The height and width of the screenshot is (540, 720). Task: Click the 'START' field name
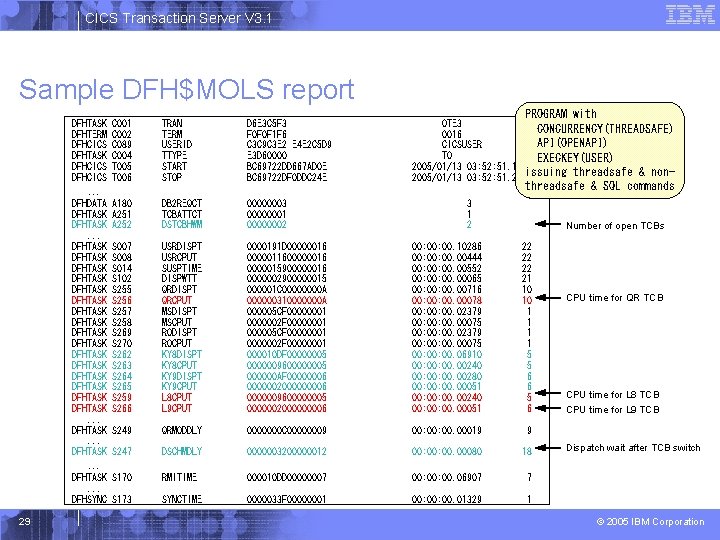(x=174, y=166)
